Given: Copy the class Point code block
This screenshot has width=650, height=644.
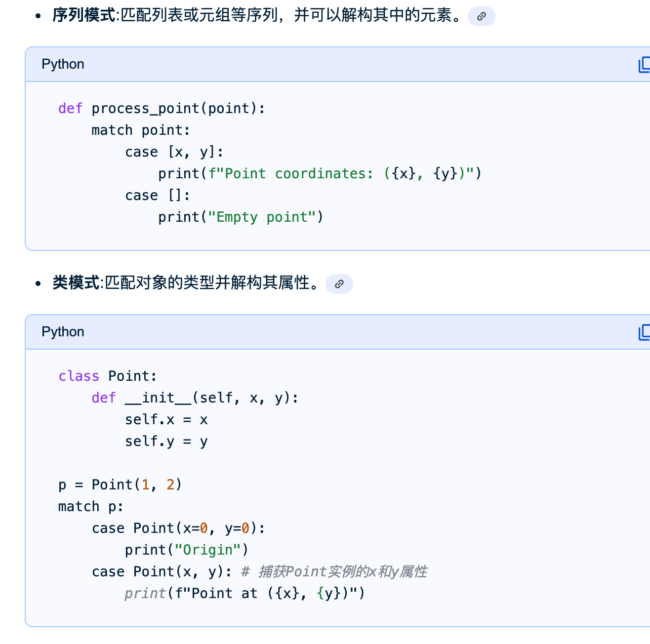Looking at the screenshot, I should point(644,332).
